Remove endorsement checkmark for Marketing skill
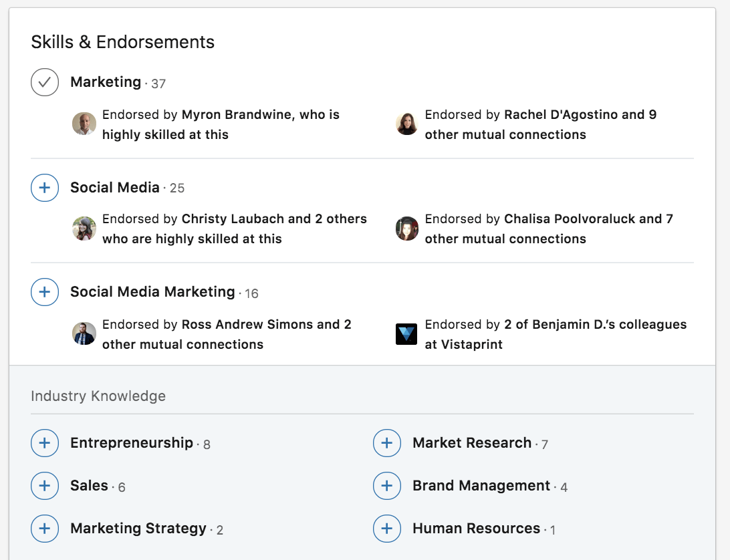The height and width of the screenshot is (560, 730). [45, 82]
